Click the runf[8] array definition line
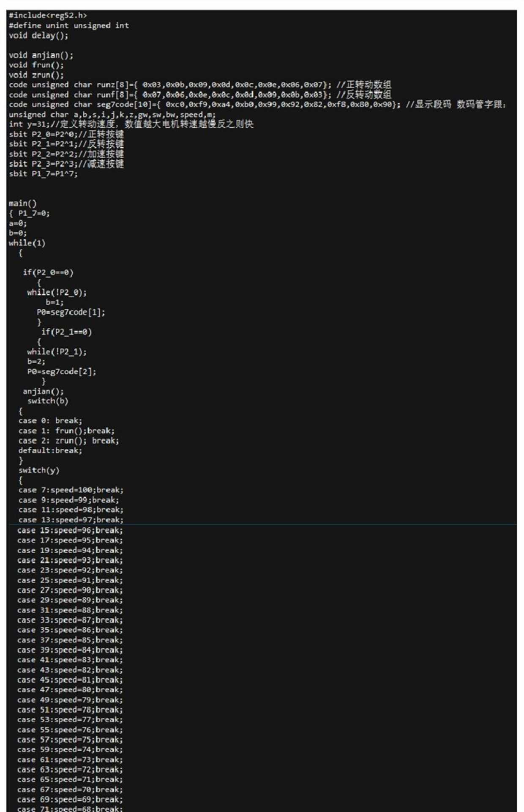This screenshot has width=524, height=812. pyautogui.click(x=200, y=95)
